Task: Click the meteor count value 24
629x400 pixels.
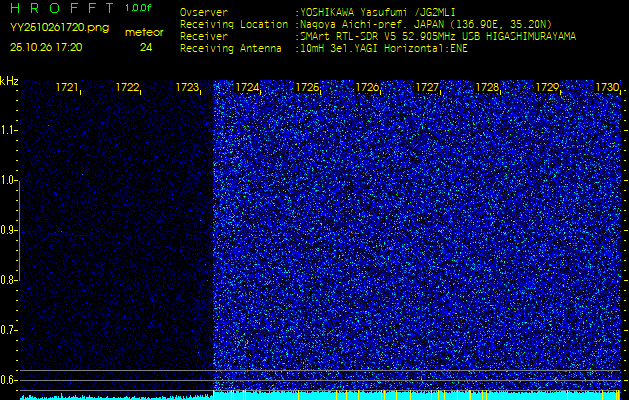Action: click(146, 48)
